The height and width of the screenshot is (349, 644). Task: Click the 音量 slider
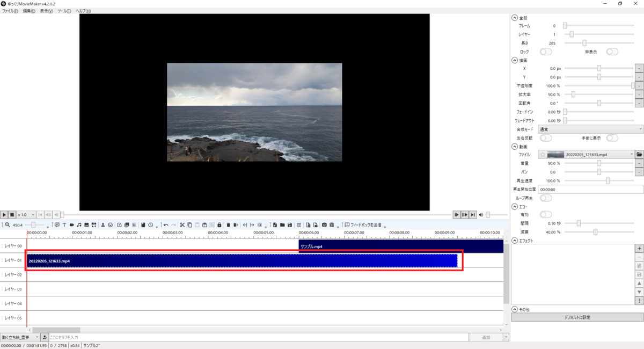(x=599, y=163)
